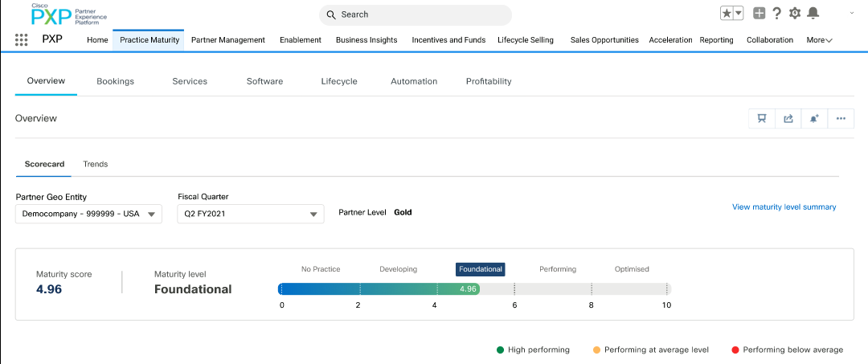The image size is (868, 364).
Task: Switch to the Trends tab
Action: (96, 164)
